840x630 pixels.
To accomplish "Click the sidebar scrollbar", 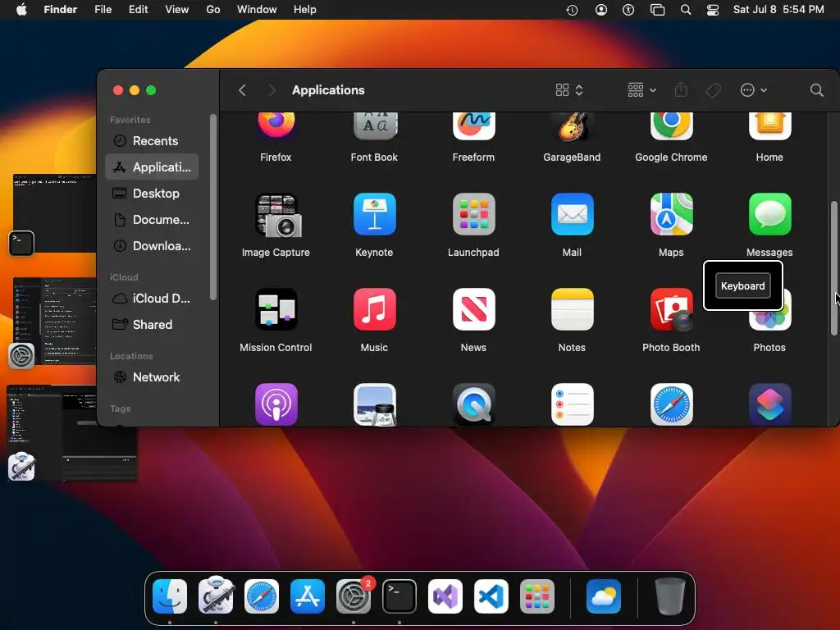I will (x=213, y=207).
